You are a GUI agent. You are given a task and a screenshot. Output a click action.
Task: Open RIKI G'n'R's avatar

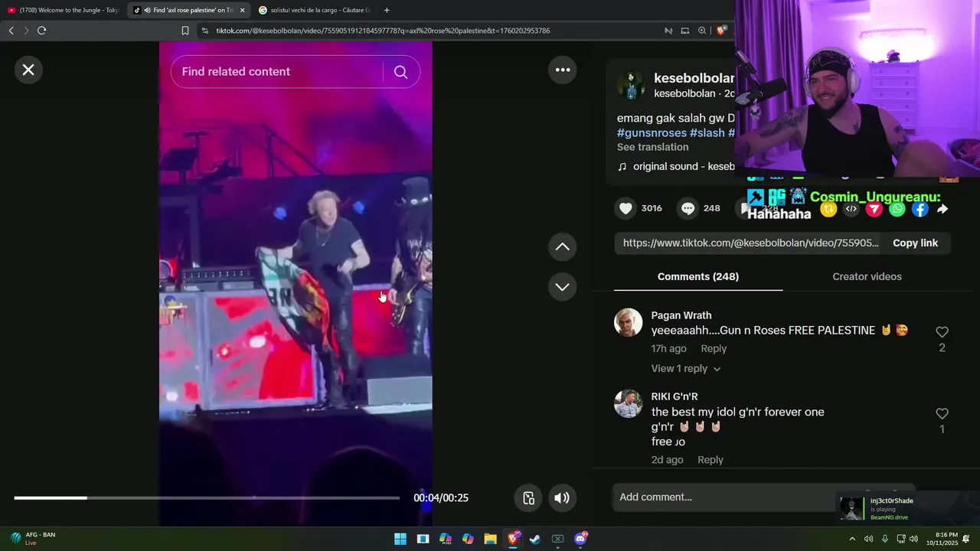pos(628,404)
